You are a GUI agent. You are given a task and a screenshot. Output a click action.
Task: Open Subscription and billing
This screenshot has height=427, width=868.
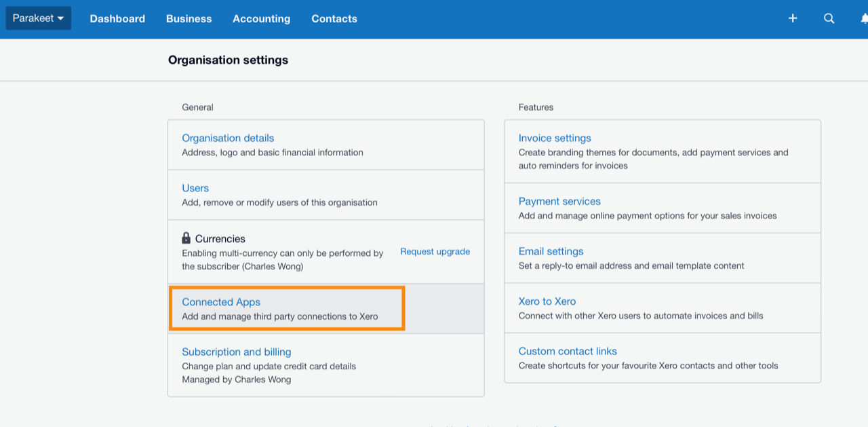coord(236,352)
